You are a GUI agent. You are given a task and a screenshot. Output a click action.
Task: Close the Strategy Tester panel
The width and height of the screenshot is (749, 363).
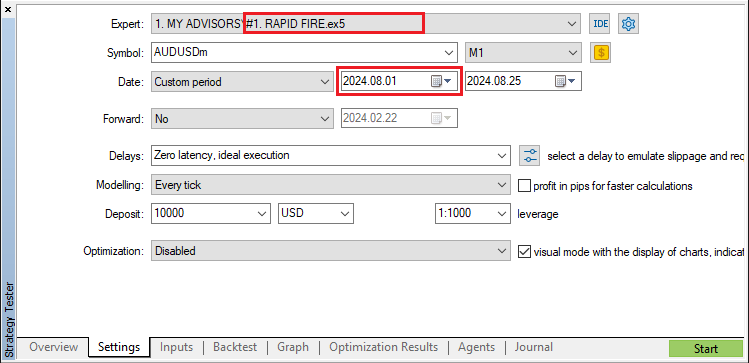7,9
